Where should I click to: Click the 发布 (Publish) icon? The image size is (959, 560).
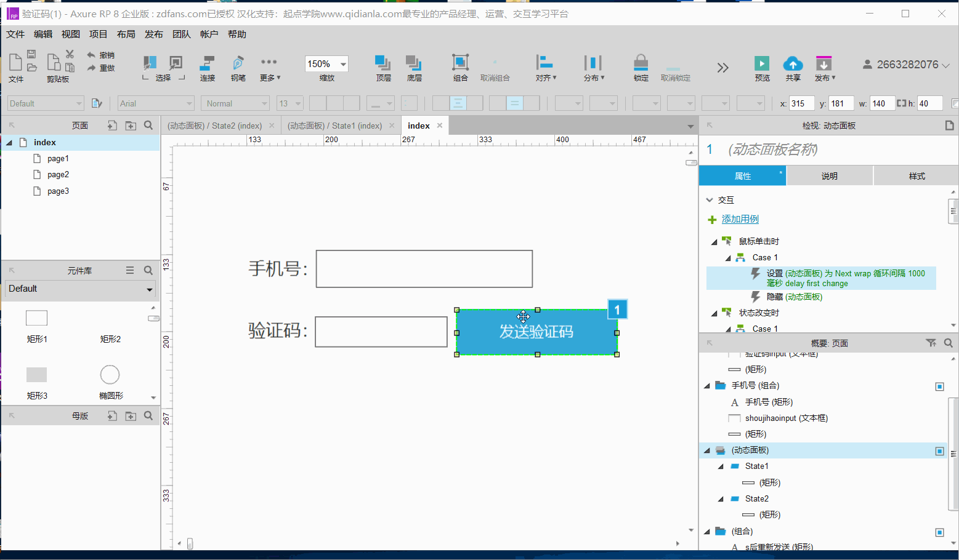(x=825, y=63)
